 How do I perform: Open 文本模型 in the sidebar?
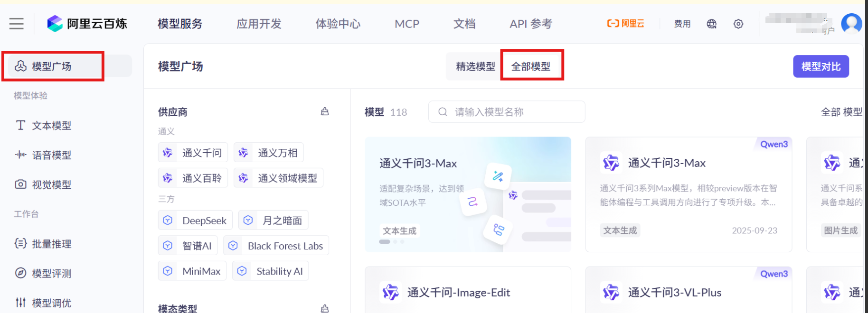click(x=52, y=126)
